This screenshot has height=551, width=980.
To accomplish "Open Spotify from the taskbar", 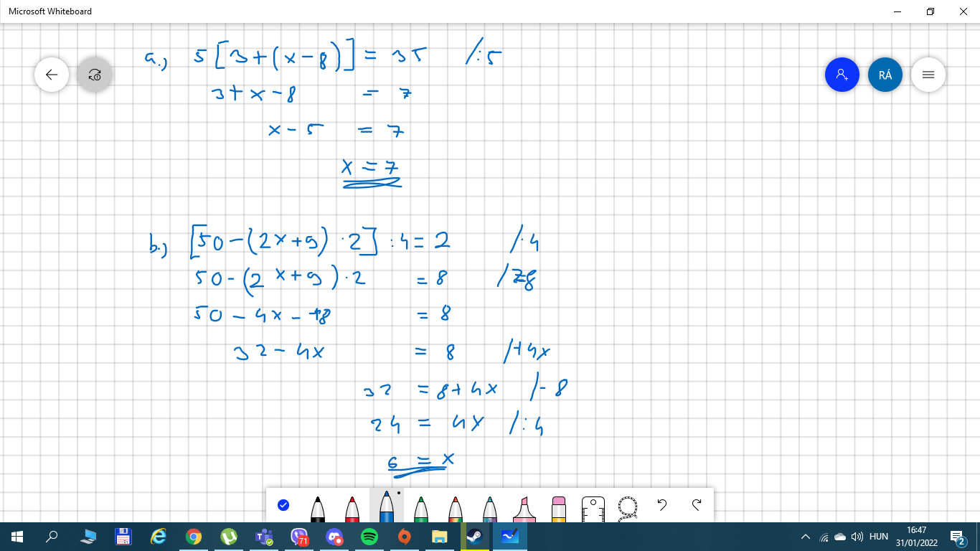I will (369, 537).
